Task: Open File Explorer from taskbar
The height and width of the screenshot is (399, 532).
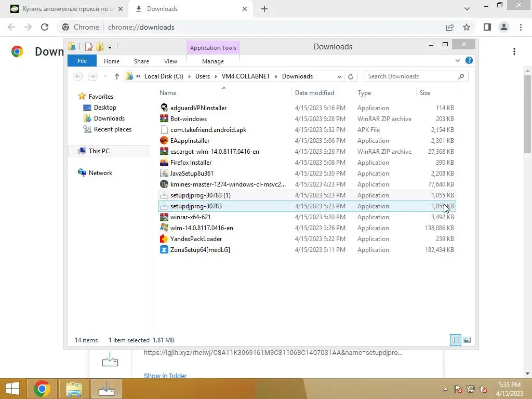Action: tap(74, 389)
